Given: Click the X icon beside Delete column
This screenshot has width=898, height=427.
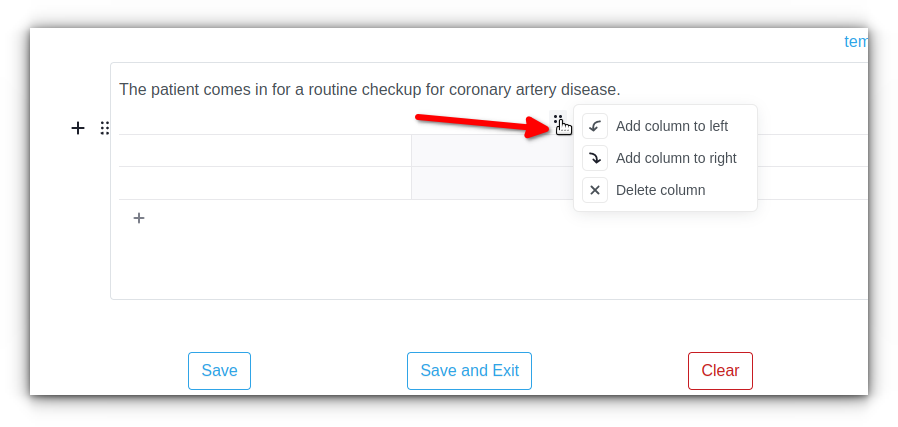Looking at the screenshot, I should (x=595, y=190).
